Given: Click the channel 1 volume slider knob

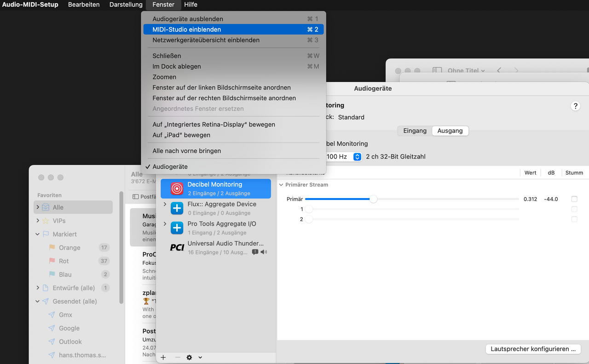Looking at the screenshot, I should 309,209.
